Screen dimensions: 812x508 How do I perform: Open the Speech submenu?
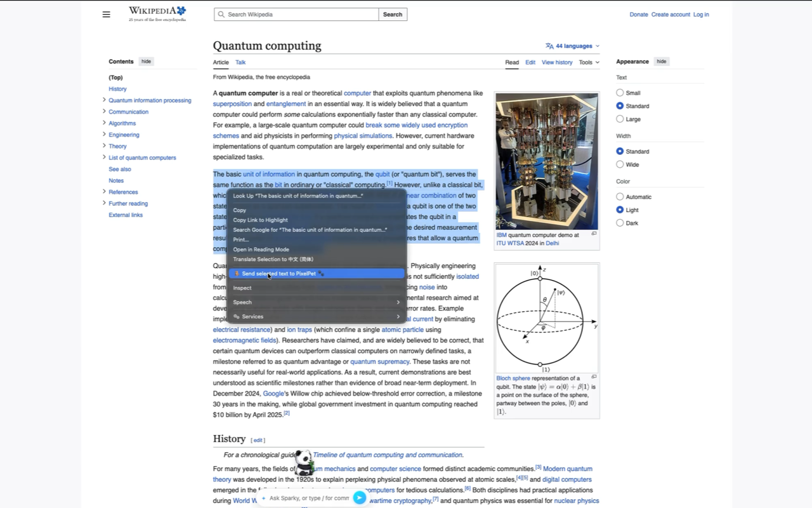[x=317, y=302]
